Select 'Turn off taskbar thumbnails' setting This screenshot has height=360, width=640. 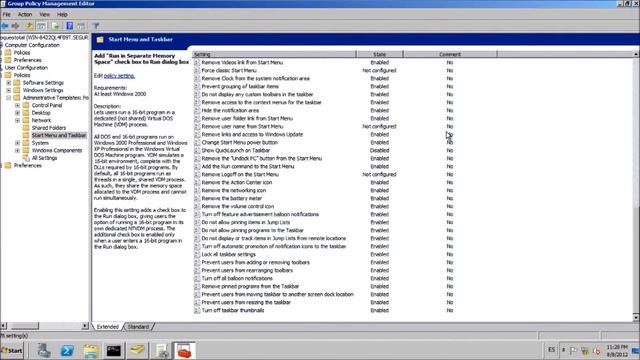tap(233, 311)
